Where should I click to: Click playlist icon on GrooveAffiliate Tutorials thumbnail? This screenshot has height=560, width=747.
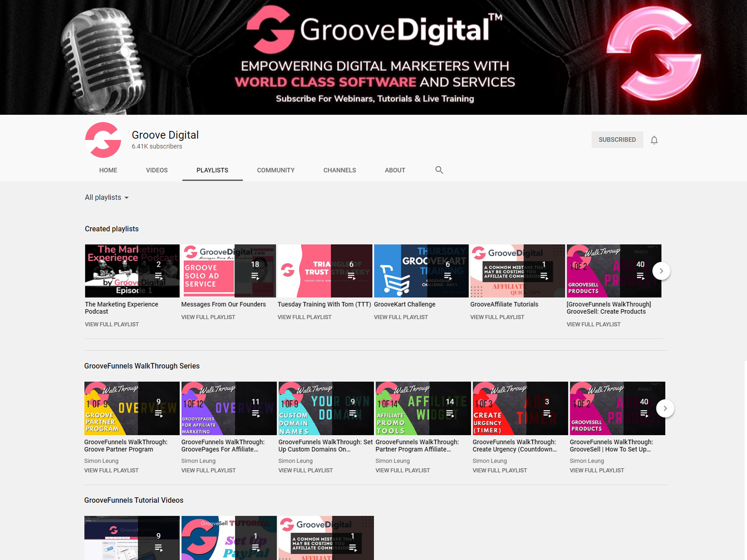tap(544, 276)
